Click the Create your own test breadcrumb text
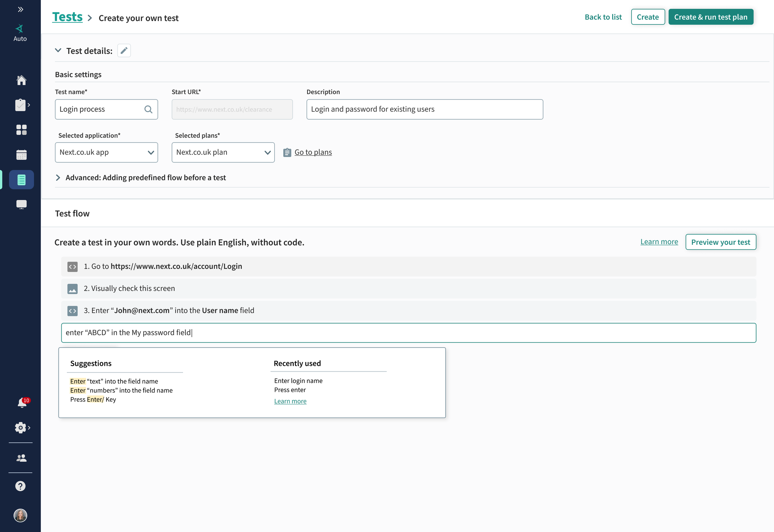This screenshot has width=774, height=532. click(x=138, y=18)
